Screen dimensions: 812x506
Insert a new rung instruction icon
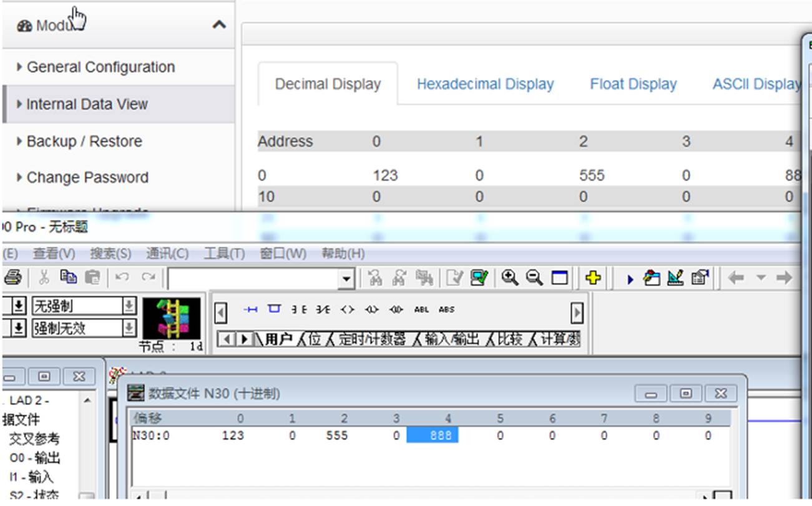point(250,309)
